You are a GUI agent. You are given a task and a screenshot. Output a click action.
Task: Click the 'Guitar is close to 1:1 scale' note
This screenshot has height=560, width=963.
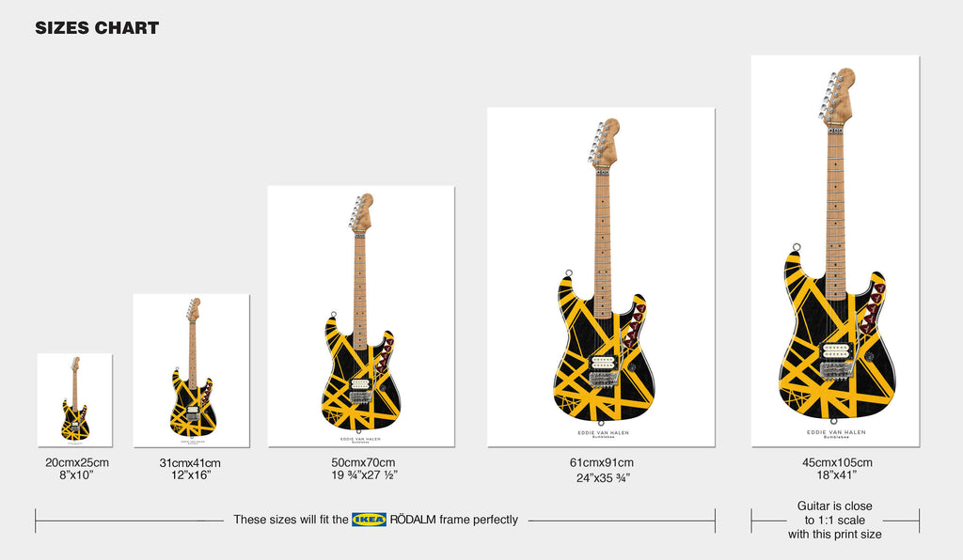[835, 521]
